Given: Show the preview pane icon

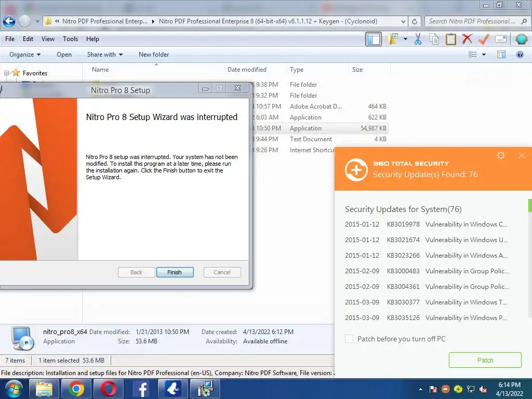Looking at the screenshot, I should [501, 54].
